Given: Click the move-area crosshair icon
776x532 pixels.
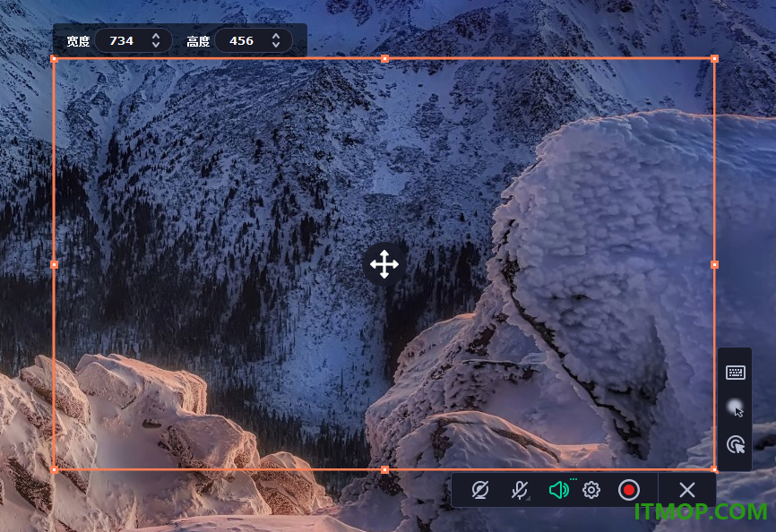Looking at the screenshot, I should [x=384, y=264].
